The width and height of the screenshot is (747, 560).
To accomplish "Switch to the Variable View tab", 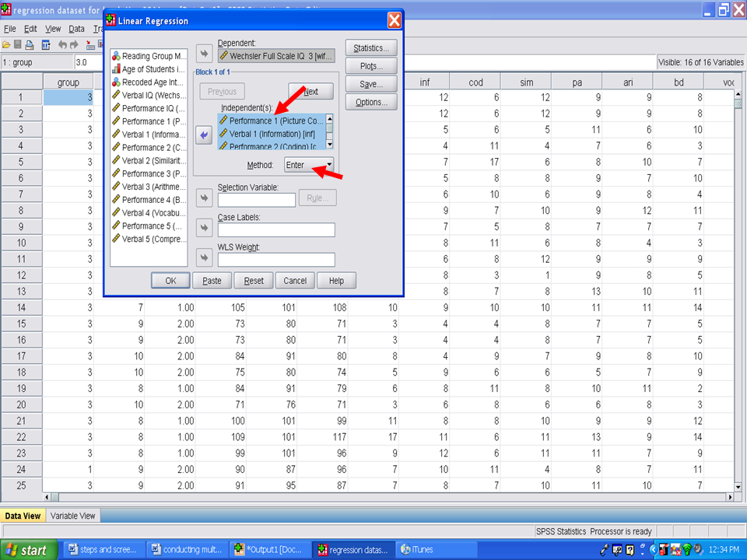I will point(73,516).
